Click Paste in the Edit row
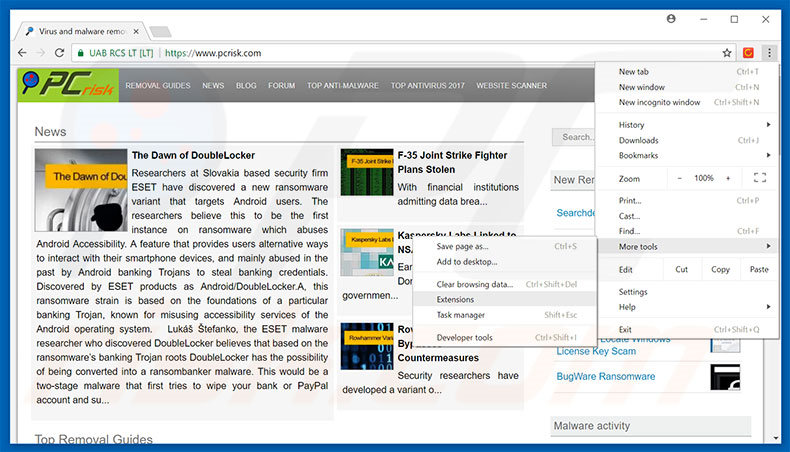The image size is (790, 452). point(759,270)
